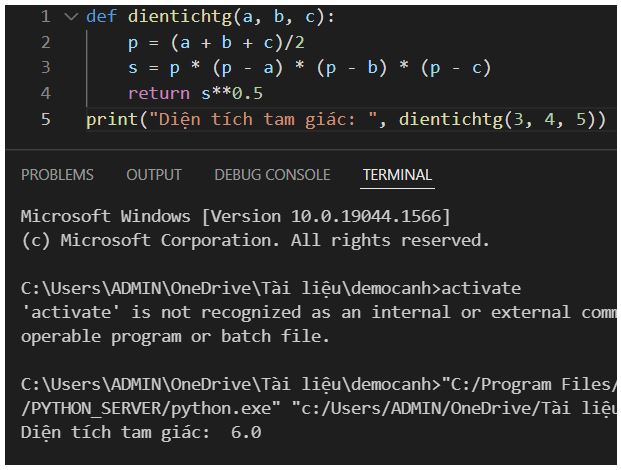This screenshot has height=470, width=621.
Task: Click the s**0.5 expression
Action: click(x=226, y=94)
